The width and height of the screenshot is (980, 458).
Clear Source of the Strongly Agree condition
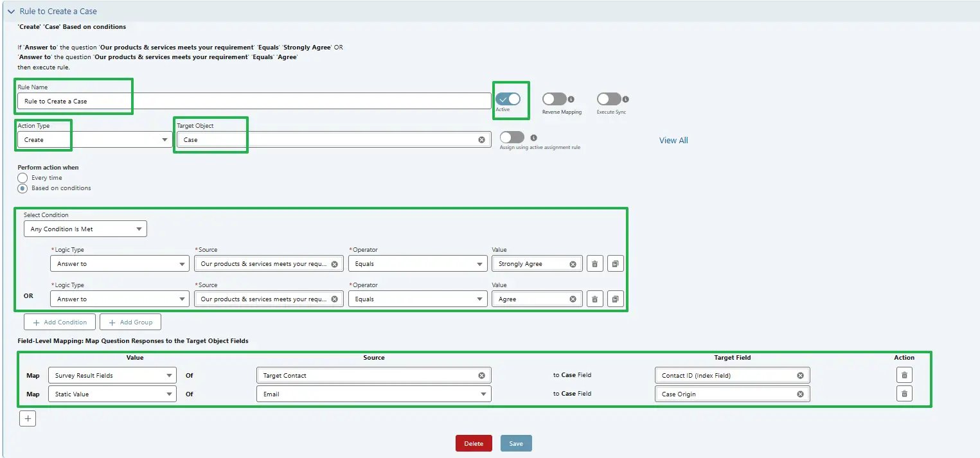[334, 264]
